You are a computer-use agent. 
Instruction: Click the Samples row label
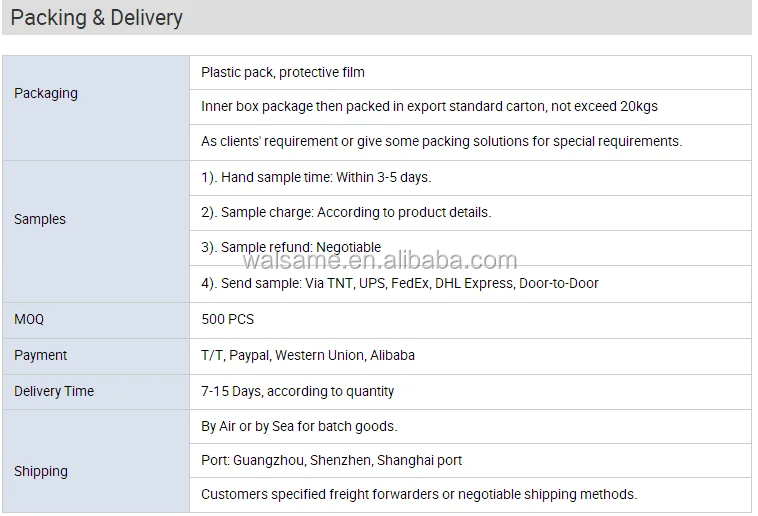point(40,219)
